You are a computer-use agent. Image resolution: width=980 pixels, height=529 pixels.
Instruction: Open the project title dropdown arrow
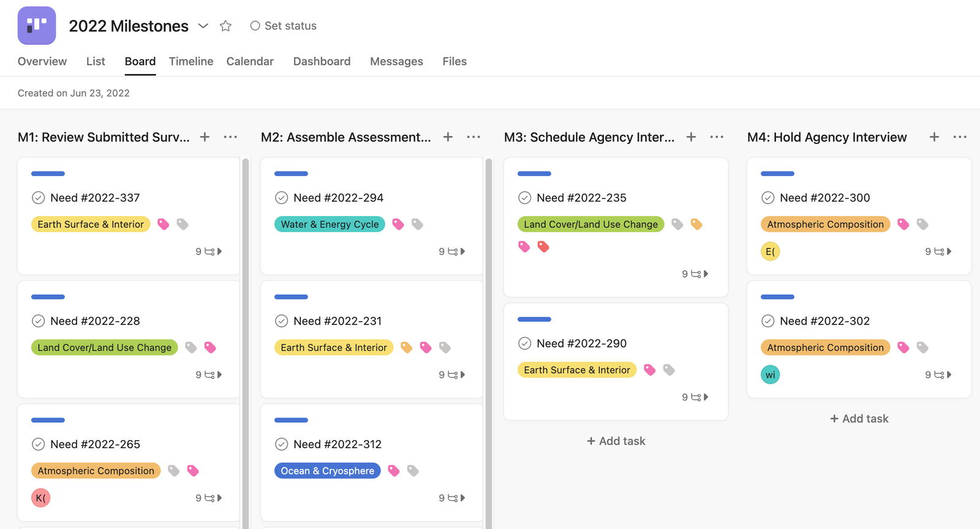pyautogui.click(x=203, y=26)
